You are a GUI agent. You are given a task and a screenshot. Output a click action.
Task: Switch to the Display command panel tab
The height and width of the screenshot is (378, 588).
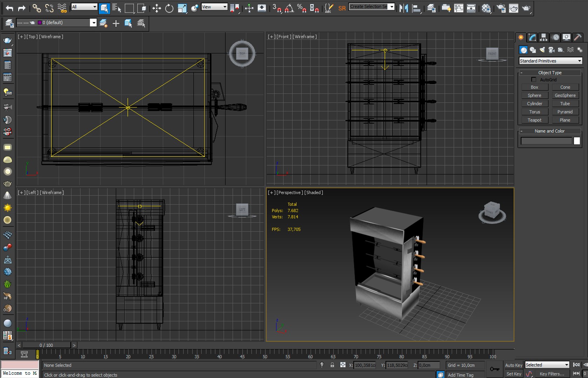click(x=566, y=37)
